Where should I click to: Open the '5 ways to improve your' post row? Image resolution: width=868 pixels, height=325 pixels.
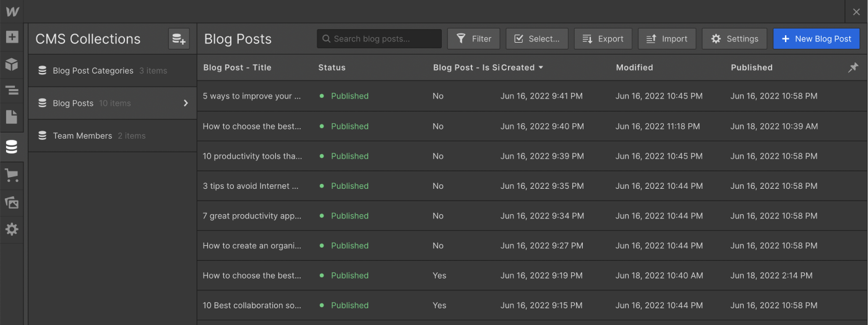click(532, 96)
